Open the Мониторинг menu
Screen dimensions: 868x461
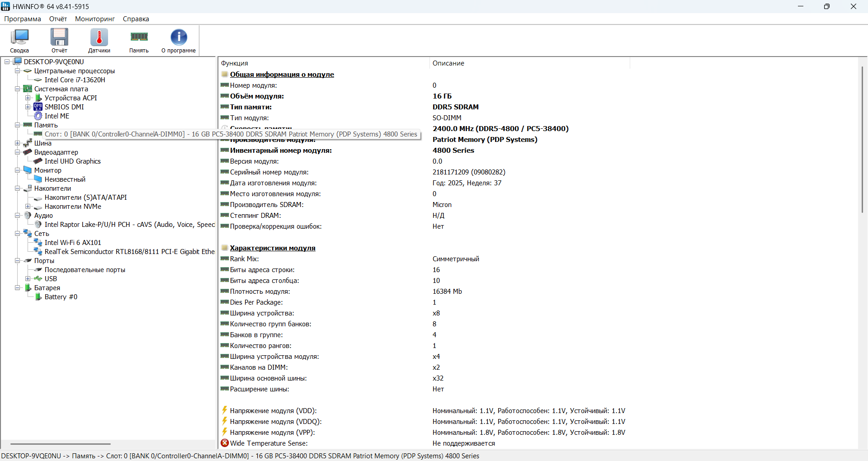[95, 19]
